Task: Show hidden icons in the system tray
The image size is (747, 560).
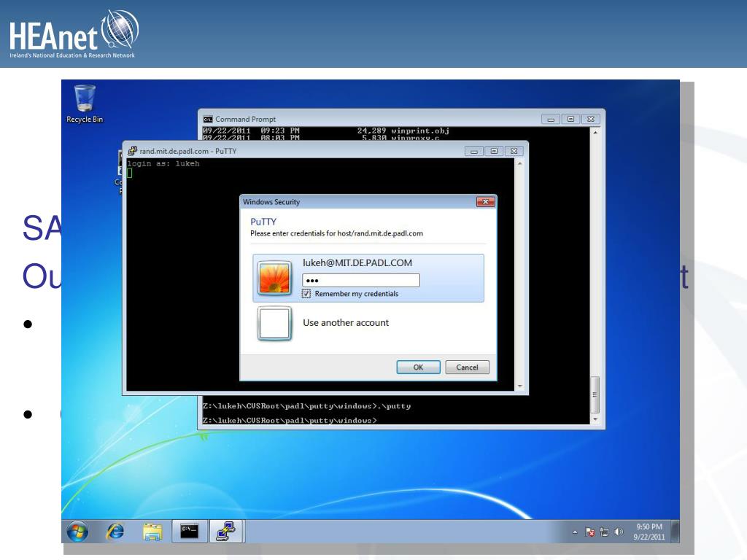Action: (575, 532)
